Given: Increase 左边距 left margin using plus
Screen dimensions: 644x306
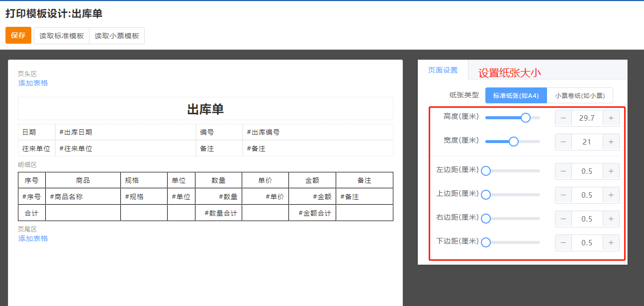Looking at the screenshot, I should coord(611,171).
